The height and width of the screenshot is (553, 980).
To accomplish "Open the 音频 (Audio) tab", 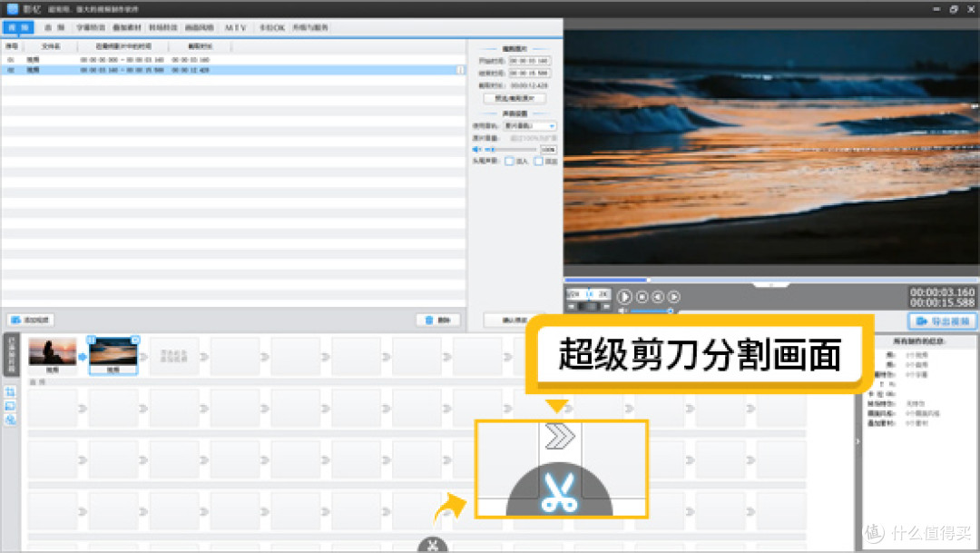I will tap(54, 27).
